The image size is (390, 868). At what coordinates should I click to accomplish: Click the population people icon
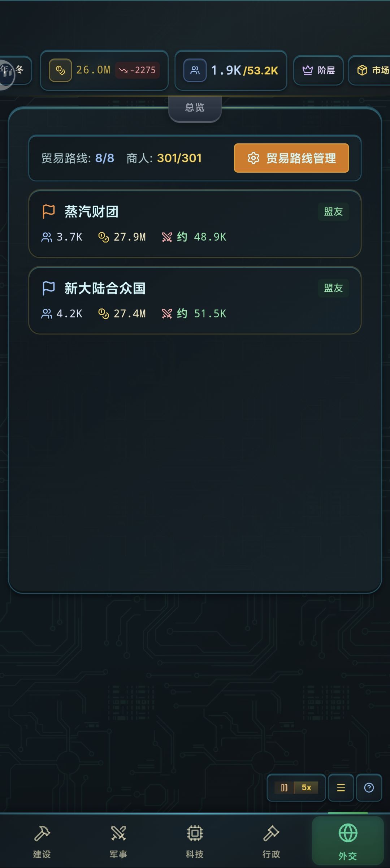click(195, 70)
